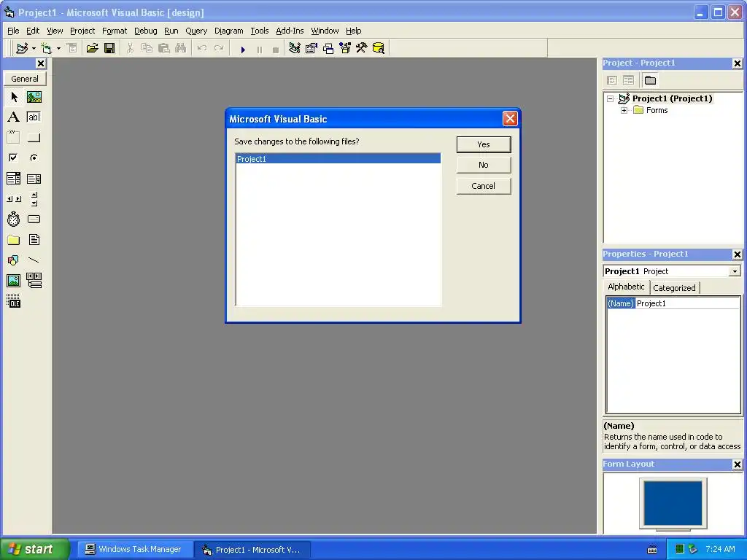Open the Project menu
This screenshot has width=747, height=560.
(x=82, y=31)
